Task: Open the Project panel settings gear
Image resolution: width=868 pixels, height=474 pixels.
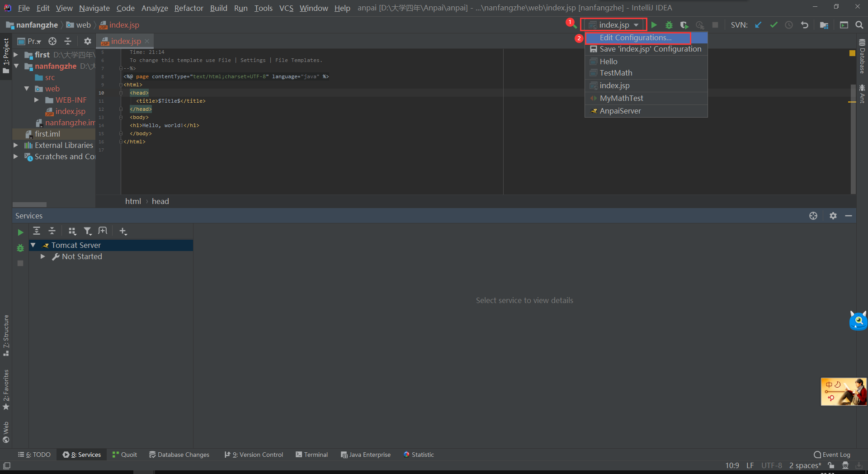Action: pos(88,41)
